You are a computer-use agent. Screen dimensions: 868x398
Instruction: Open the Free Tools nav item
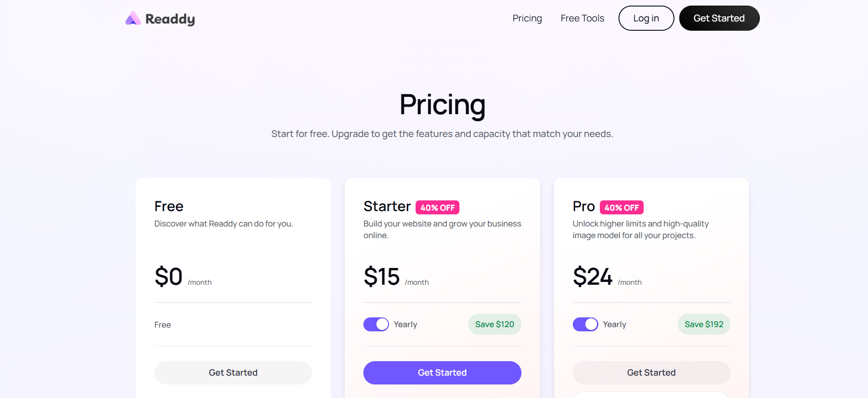(582, 18)
